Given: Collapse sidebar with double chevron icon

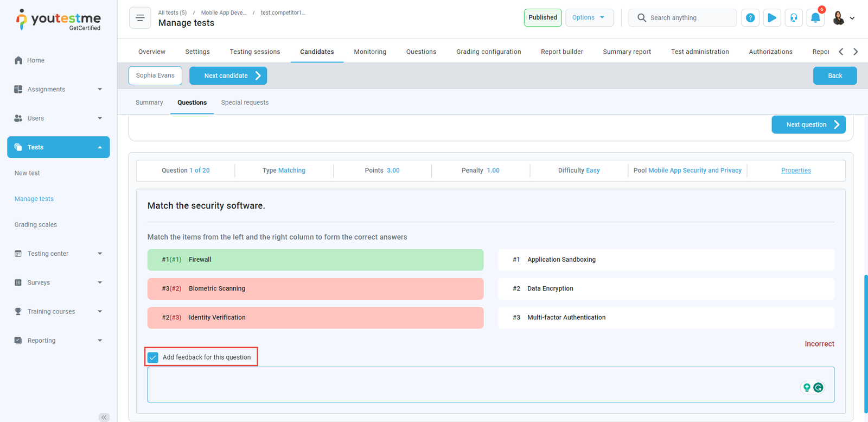Looking at the screenshot, I should click(x=104, y=417).
